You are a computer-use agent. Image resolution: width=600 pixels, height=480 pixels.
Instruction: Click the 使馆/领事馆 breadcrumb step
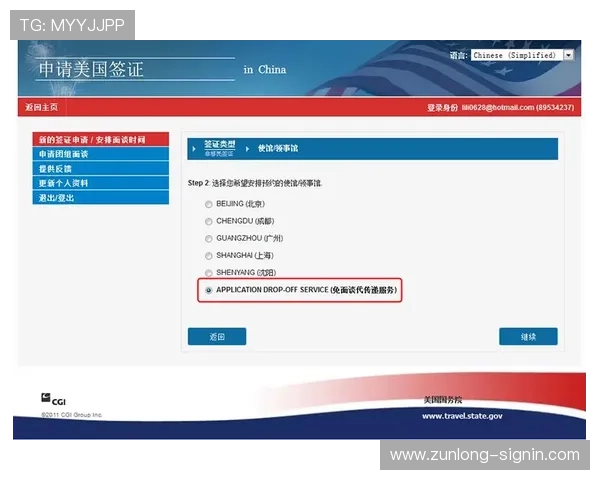pyautogui.click(x=278, y=148)
